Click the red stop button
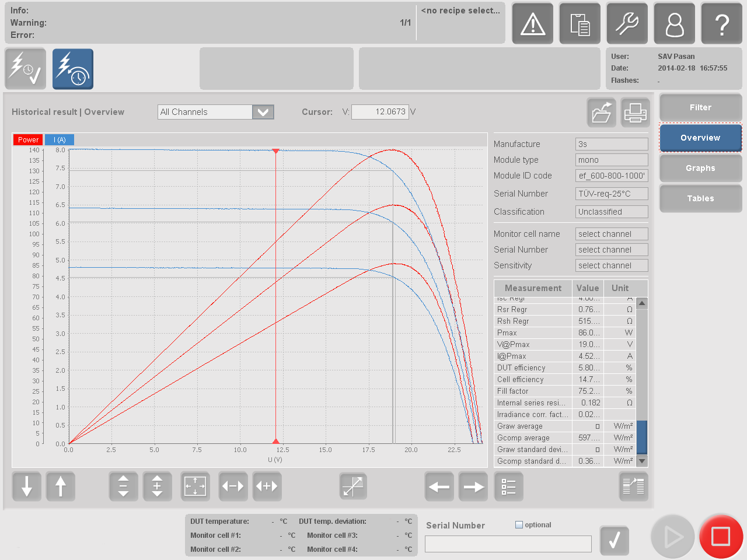This screenshot has height=560, width=747. coord(721,537)
